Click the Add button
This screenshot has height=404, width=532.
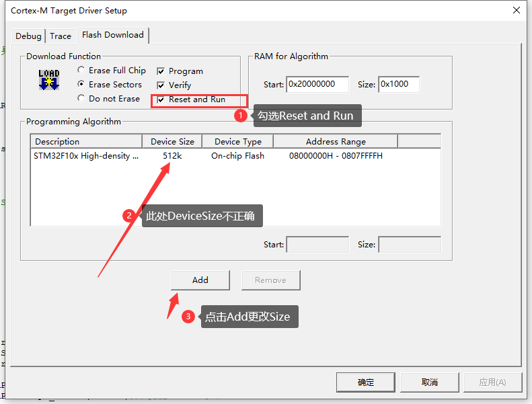coord(200,280)
